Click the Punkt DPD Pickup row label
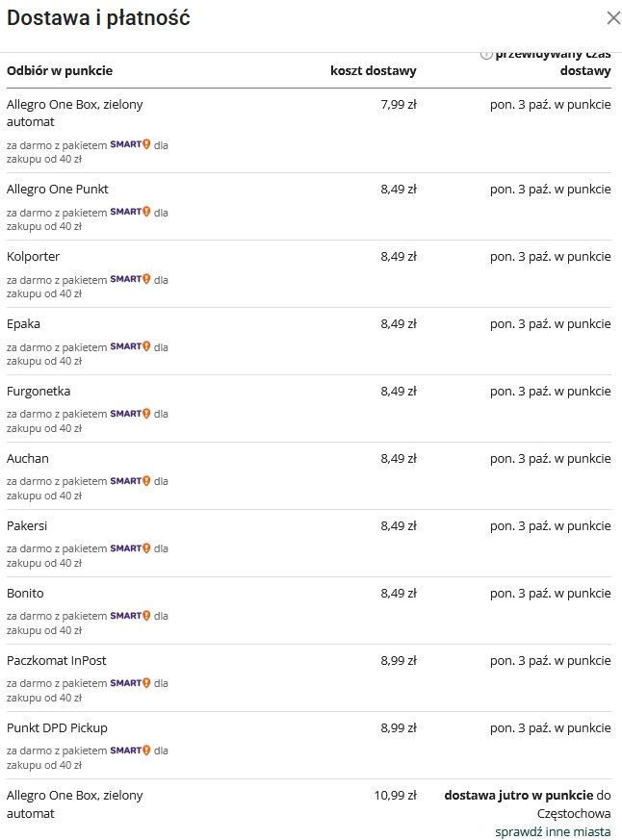This screenshot has width=622, height=840. pyautogui.click(x=58, y=728)
